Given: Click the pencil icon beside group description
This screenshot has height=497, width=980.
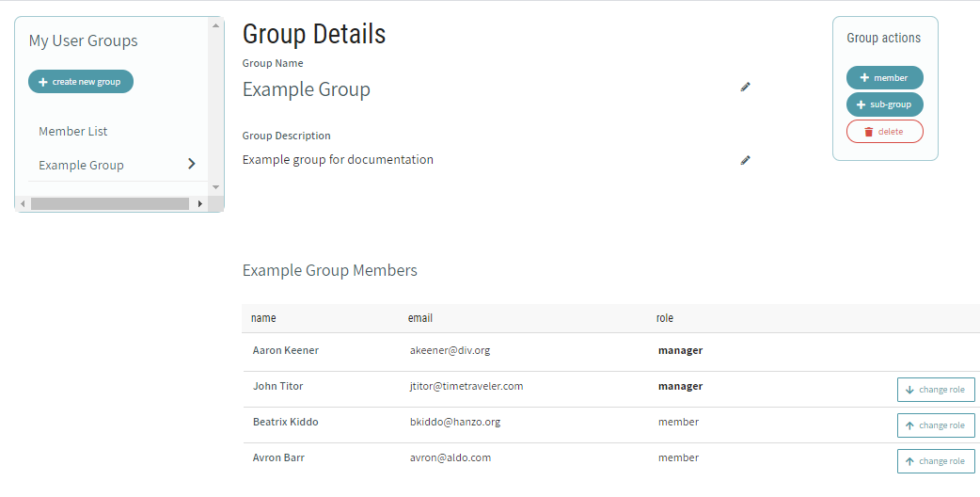Looking at the screenshot, I should [745, 160].
